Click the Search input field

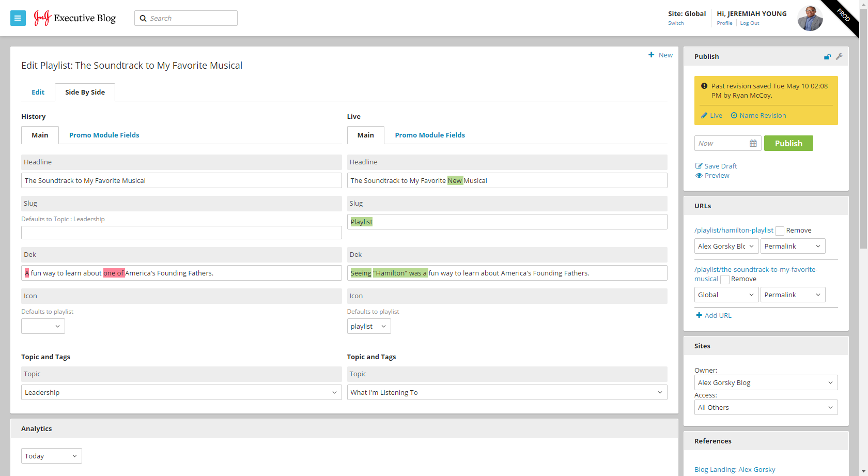coord(191,18)
